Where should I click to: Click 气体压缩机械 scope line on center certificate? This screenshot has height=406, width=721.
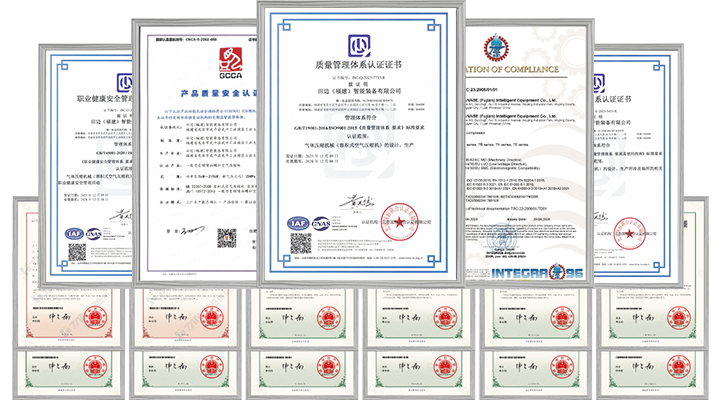(359, 145)
